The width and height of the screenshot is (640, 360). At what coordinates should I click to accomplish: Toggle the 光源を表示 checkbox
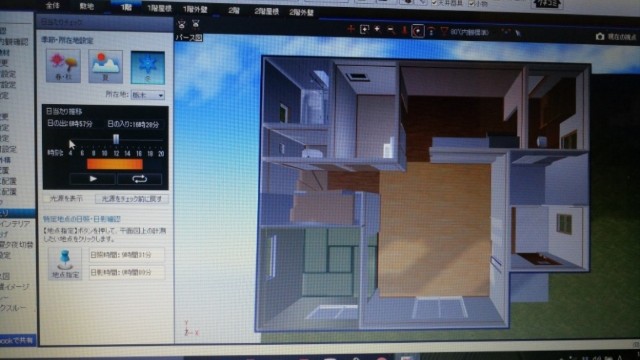(66, 198)
